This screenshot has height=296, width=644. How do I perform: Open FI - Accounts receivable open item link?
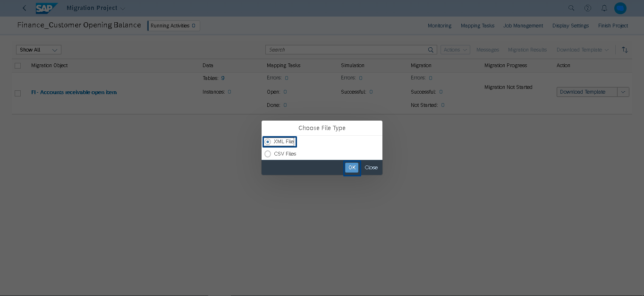click(74, 92)
